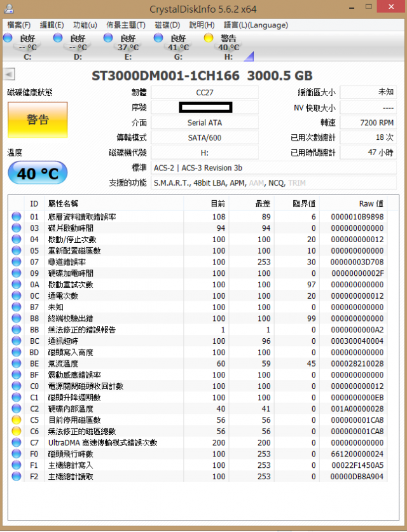
Task: Click blue status orb for F2 主機總計讀取
Action: pos(17,476)
